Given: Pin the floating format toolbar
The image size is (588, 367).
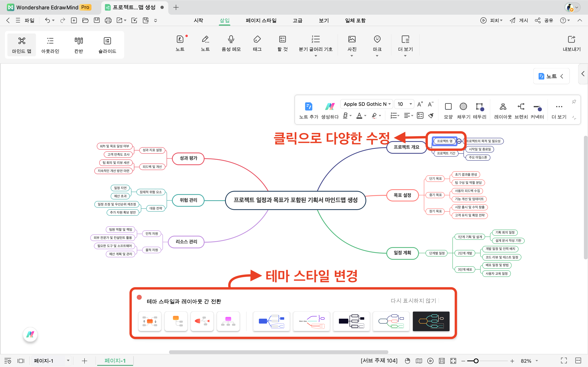Looking at the screenshot, I should pos(574,102).
